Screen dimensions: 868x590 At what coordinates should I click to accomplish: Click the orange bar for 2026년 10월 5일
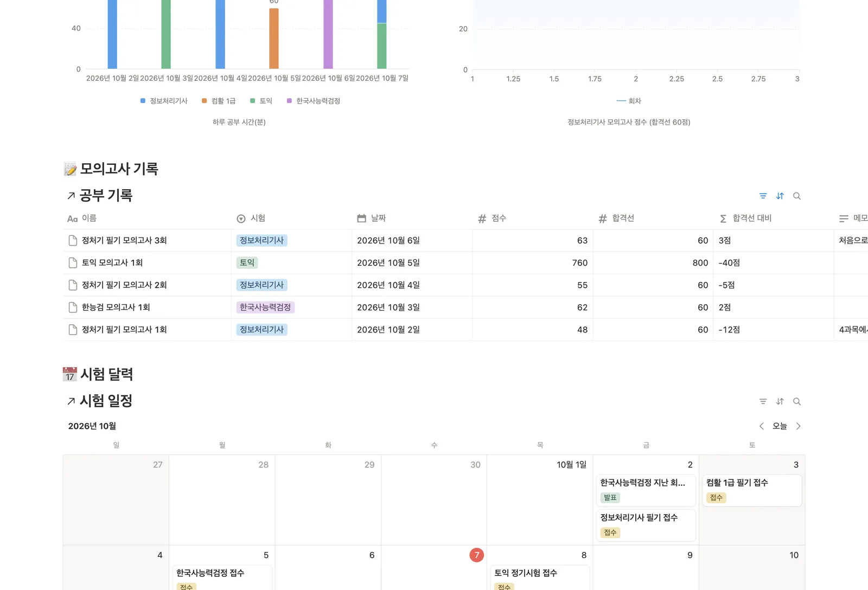[274, 39]
